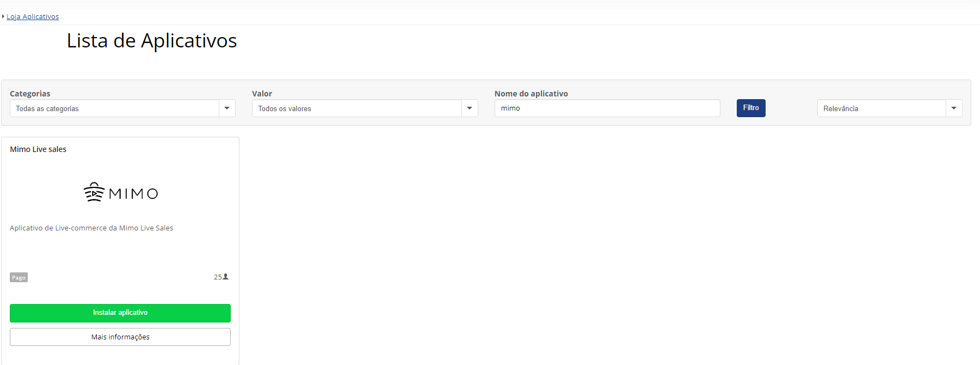The image size is (980, 365).
Task: Focus the Nome do aplicativo search field
Action: pos(607,108)
